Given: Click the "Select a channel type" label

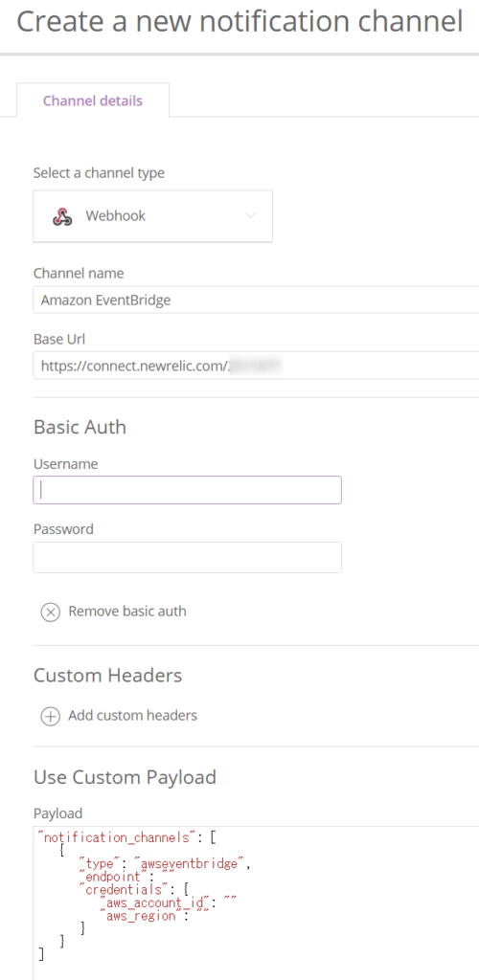Looking at the screenshot, I should [99, 172].
